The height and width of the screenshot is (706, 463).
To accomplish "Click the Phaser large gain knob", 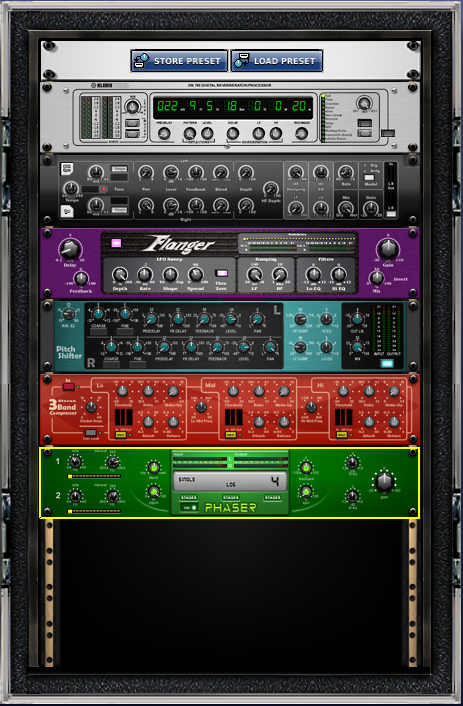I will click(384, 482).
